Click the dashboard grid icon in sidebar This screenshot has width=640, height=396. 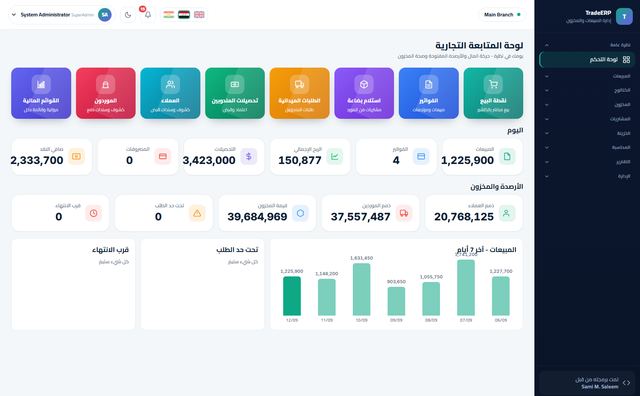(x=627, y=60)
